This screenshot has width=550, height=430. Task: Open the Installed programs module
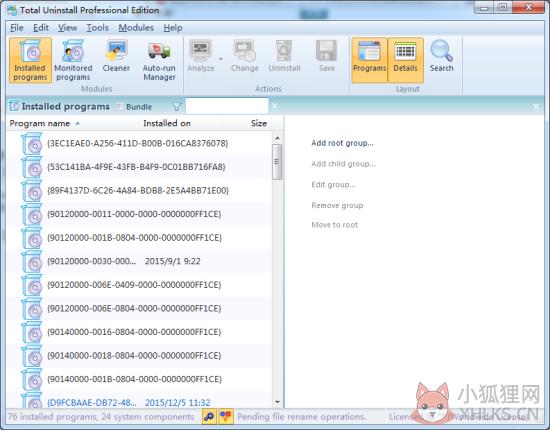[x=31, y=60]
